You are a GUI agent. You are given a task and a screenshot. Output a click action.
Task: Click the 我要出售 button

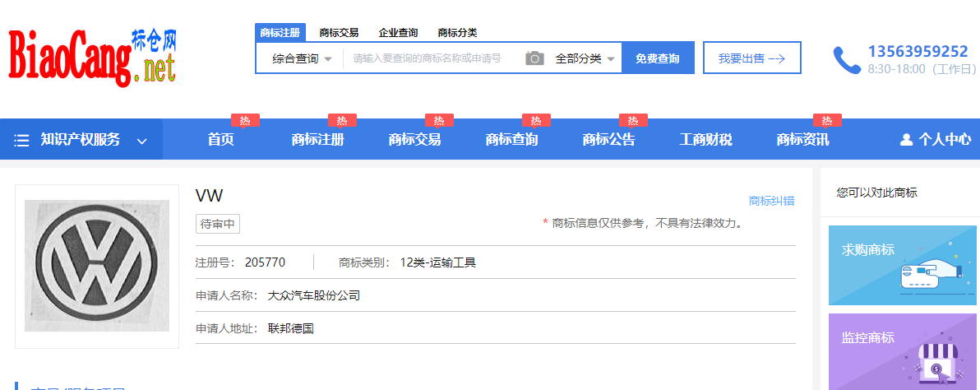(751, 58)
